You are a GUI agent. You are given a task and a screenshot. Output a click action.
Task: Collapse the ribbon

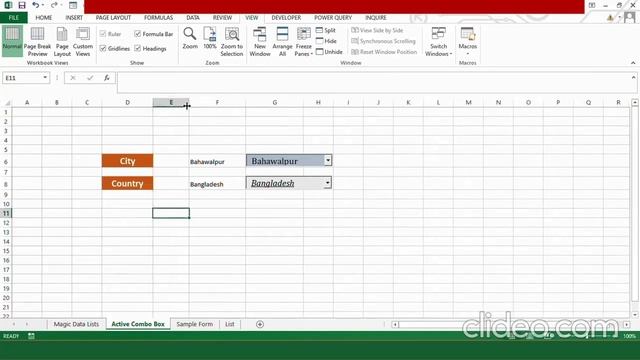click(633, 63)
